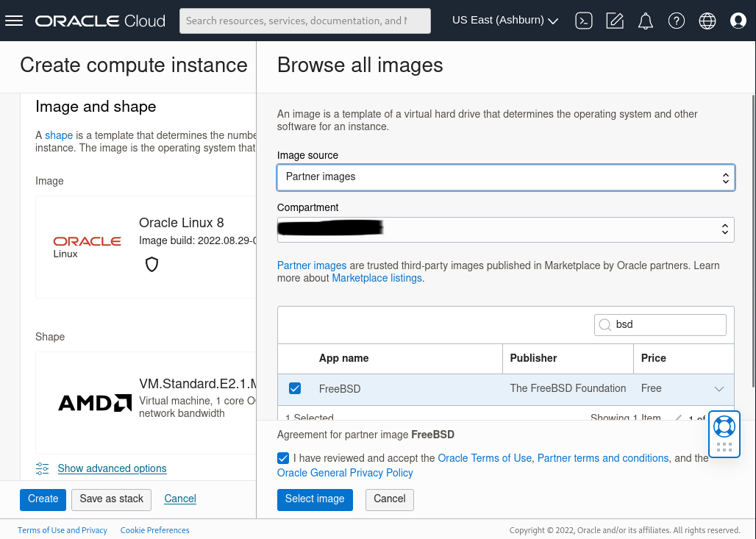The image size is (756, 539).
Task: Click the Free price cell
Action: pos(652,388)
